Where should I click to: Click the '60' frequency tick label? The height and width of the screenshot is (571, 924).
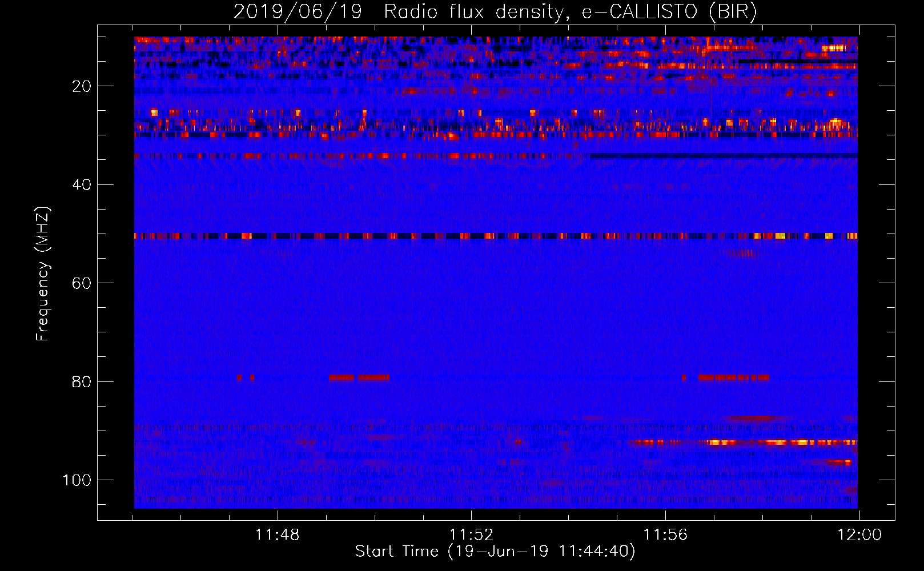point(82,283)
